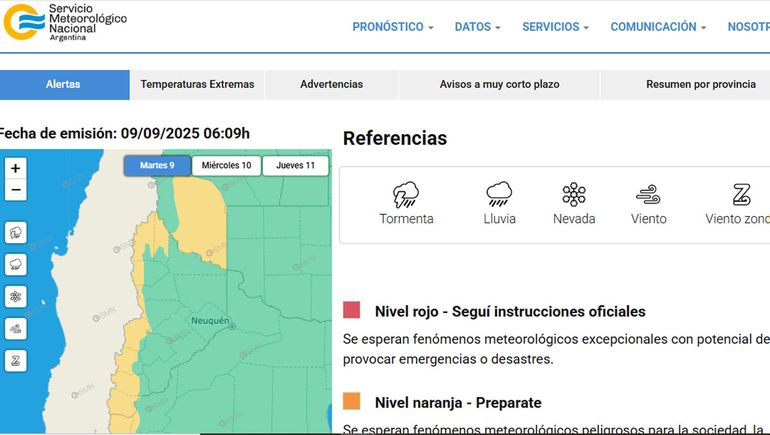Expand the SERVICIOS dropdown menu

pos(555,27)
